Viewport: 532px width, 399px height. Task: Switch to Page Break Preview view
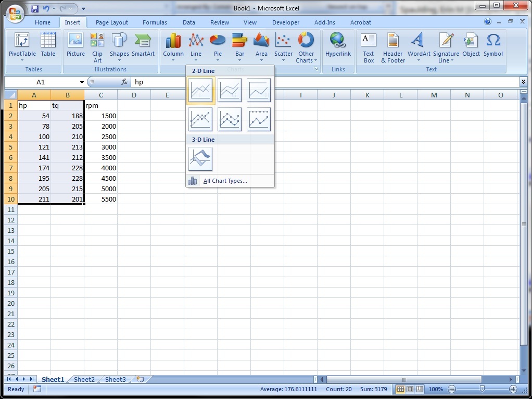tap(420, 389)
